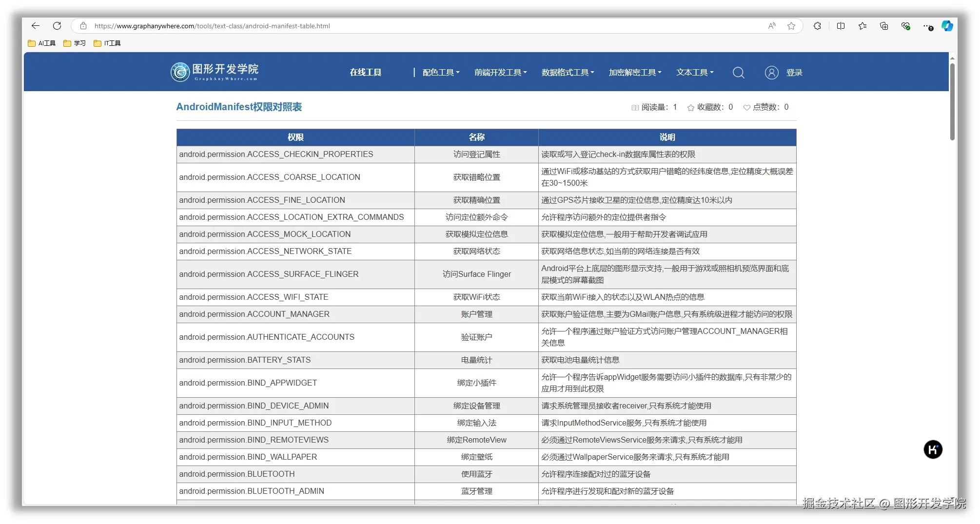Expand the 配色工具 dropdown menu
The image size is (980, 524).
(x=440, y=72)
